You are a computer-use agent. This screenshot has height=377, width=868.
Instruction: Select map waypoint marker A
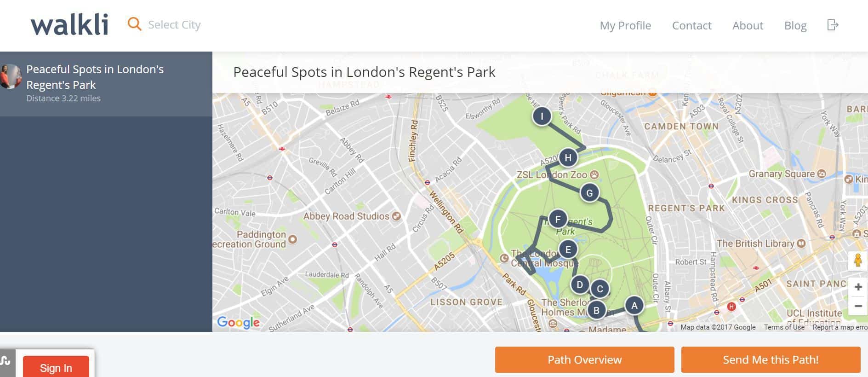634,305
